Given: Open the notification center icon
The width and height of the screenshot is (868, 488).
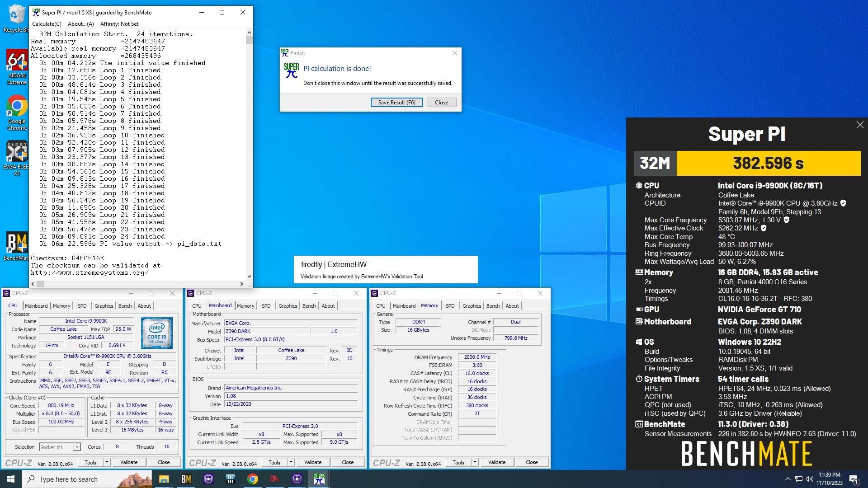Looking at the screenshot, I should pyautogui.click(x=854, y=479).
